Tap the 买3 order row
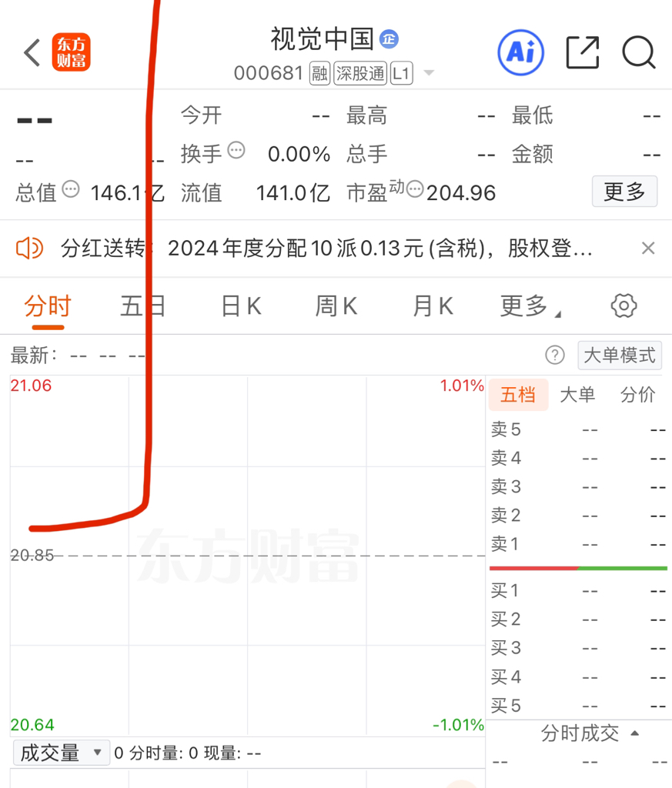The image size is (672, 788). click(x=579, y=648)
